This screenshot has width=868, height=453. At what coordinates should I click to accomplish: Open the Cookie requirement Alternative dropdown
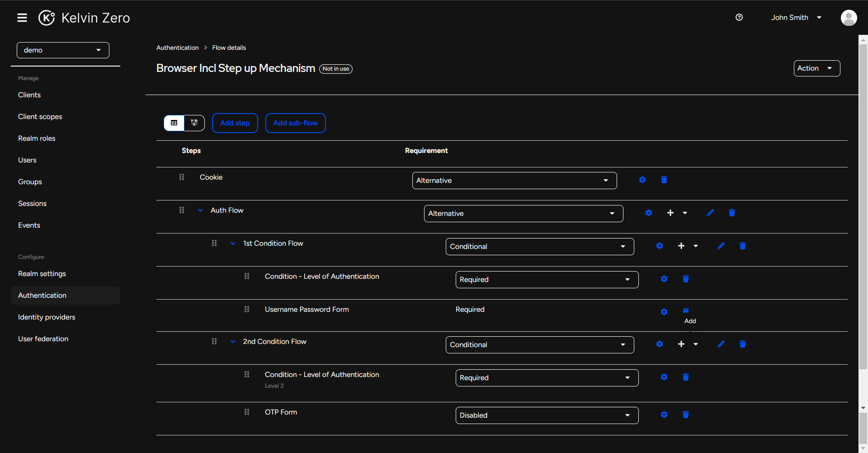click(514, 180)
